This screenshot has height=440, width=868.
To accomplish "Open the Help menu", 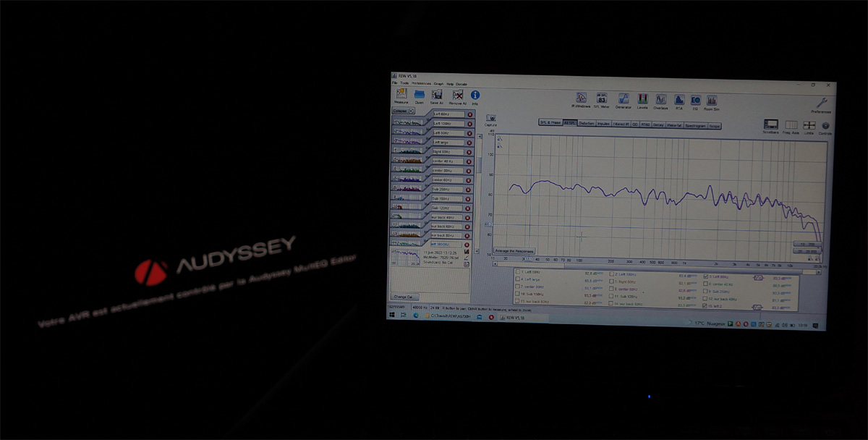I will (x=450, y=84).
